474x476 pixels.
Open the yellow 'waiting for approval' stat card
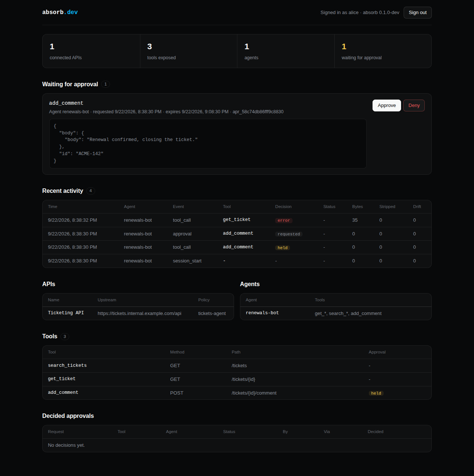[x=383, y=51]
